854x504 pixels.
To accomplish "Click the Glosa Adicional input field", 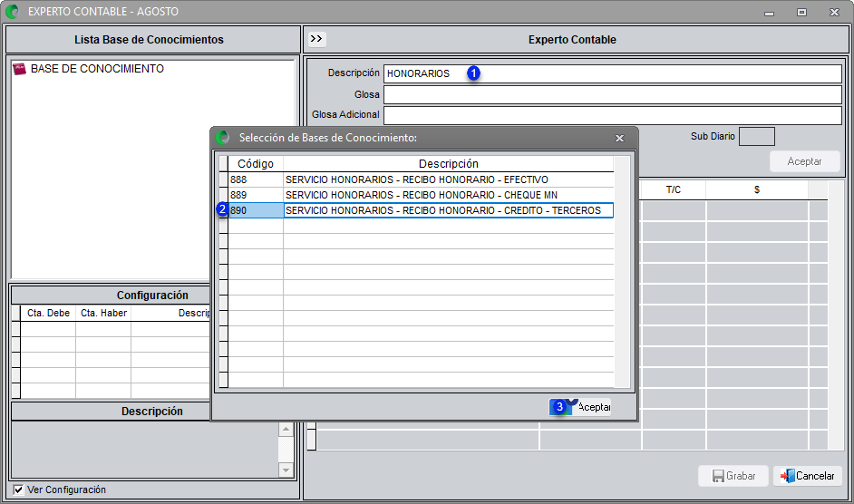I will 613,115.
